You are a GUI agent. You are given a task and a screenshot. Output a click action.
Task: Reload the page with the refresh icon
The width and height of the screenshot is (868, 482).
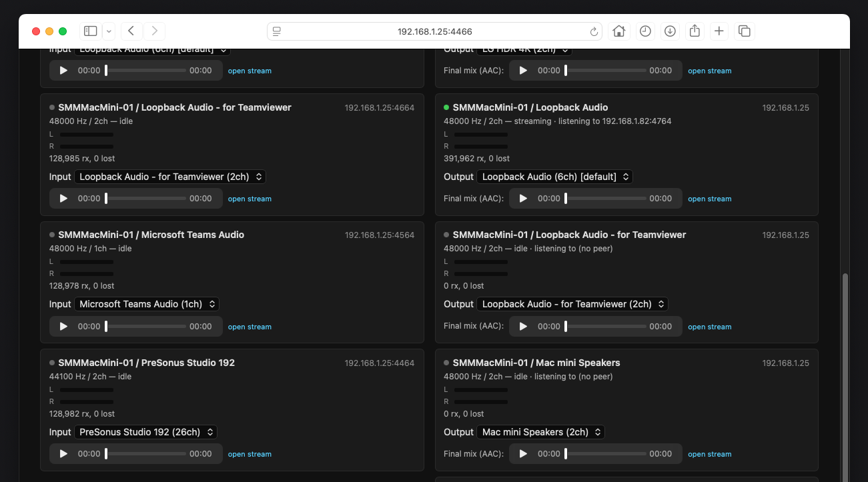pyautogui.click(x=594, y=31)
